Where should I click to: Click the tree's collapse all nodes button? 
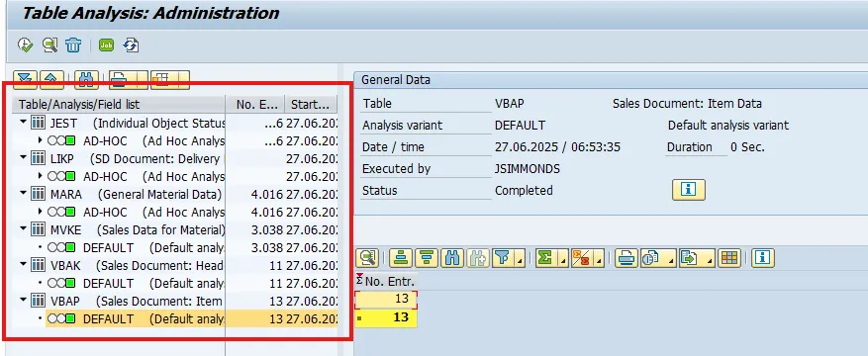[51, 79]
